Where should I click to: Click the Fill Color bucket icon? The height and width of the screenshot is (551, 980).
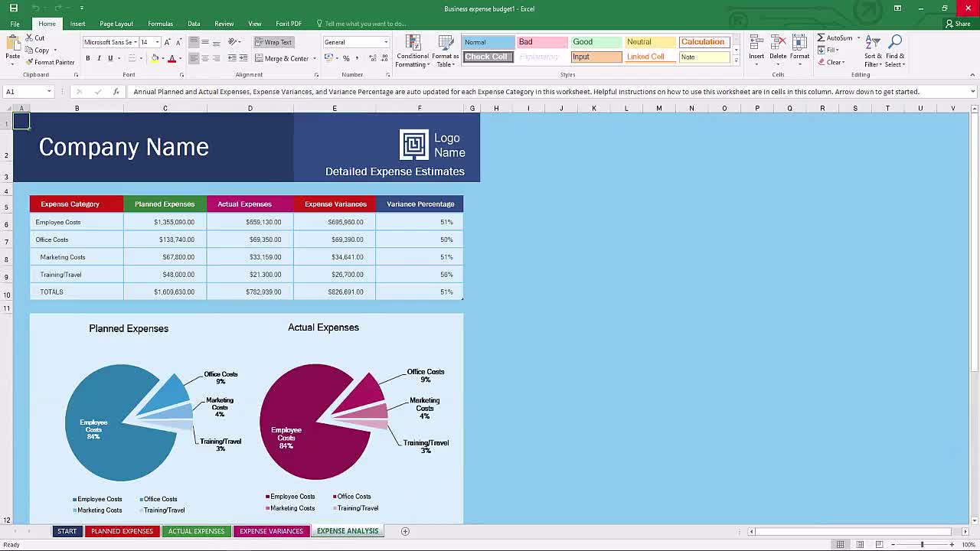click(x=154, y=58)
